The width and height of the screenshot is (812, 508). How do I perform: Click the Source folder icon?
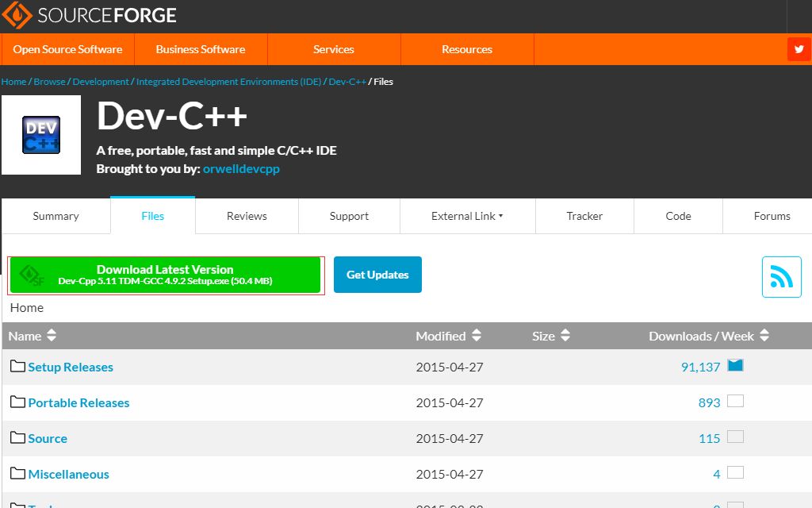point(17,437)
